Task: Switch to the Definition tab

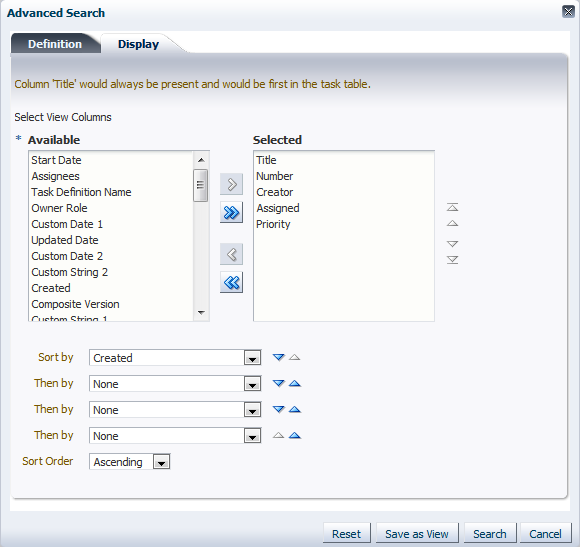Action: click(x=55, y=44)
